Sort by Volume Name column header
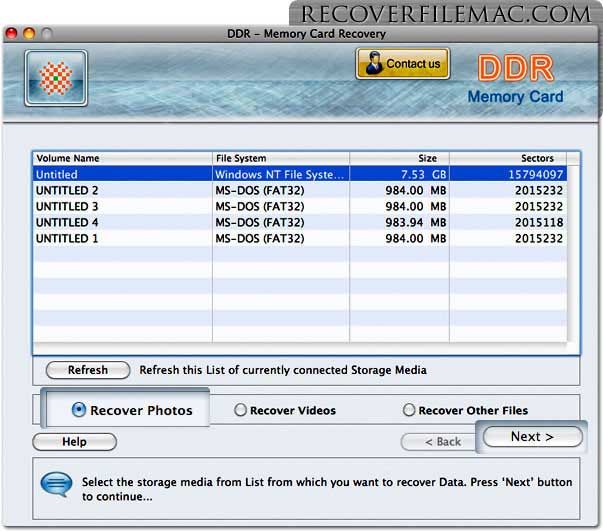Image resolution: width=603 pixels, height=531 pixels. (x=122, y=158)
